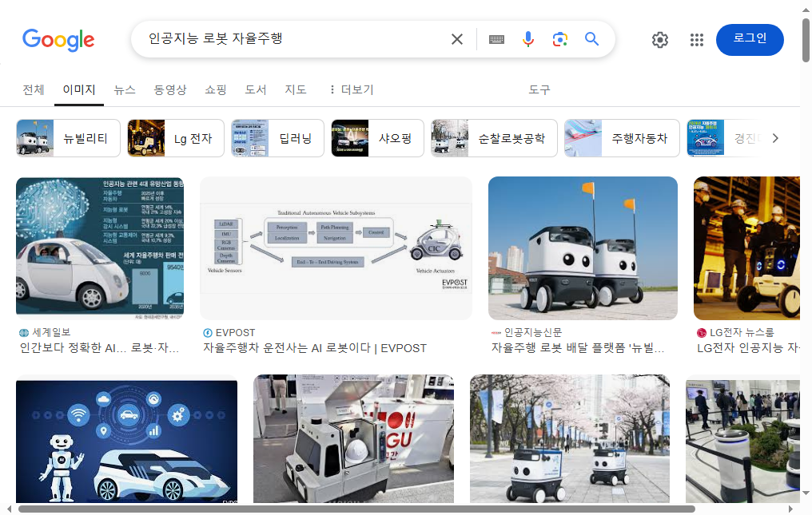Switch to the 지도 tab
The height and width of the screenshot is (515, 812).
296,89
